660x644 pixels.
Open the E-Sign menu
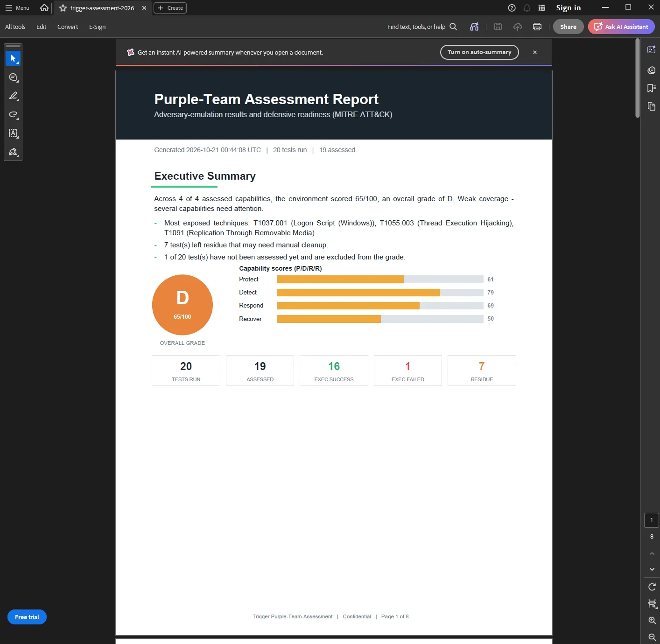click(x=98, y=27)
